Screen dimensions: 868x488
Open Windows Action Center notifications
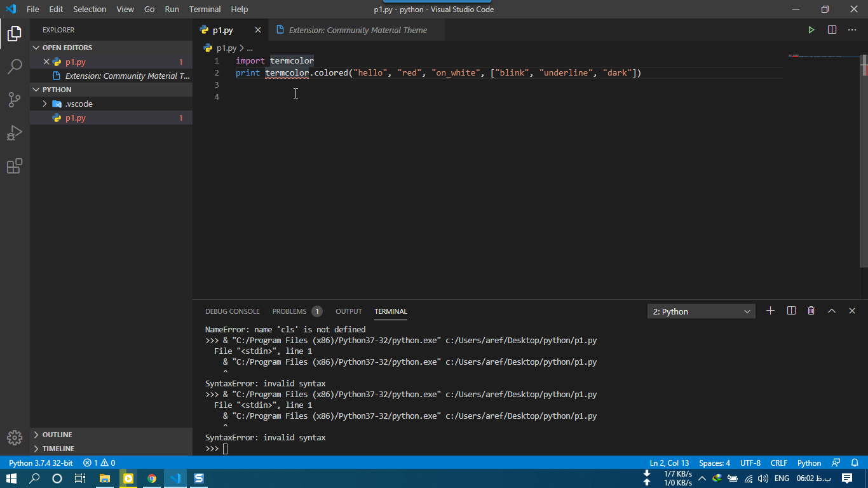[847, 478]
